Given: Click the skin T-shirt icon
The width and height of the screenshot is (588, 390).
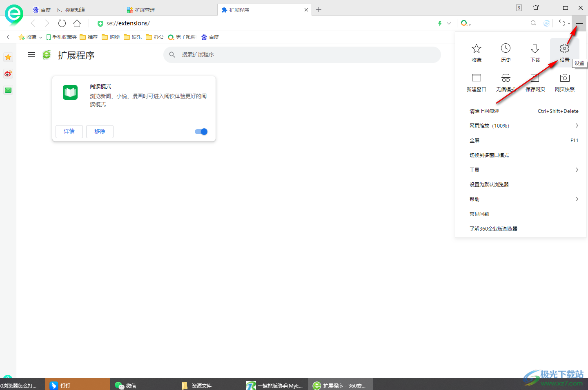Looking at the screenshot, I should tap(536, 7).
